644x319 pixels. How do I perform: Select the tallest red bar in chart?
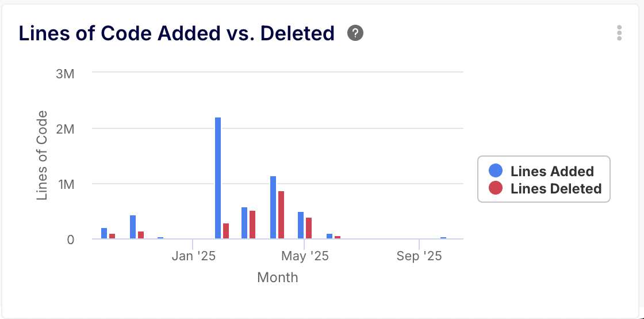coord(281,215)
